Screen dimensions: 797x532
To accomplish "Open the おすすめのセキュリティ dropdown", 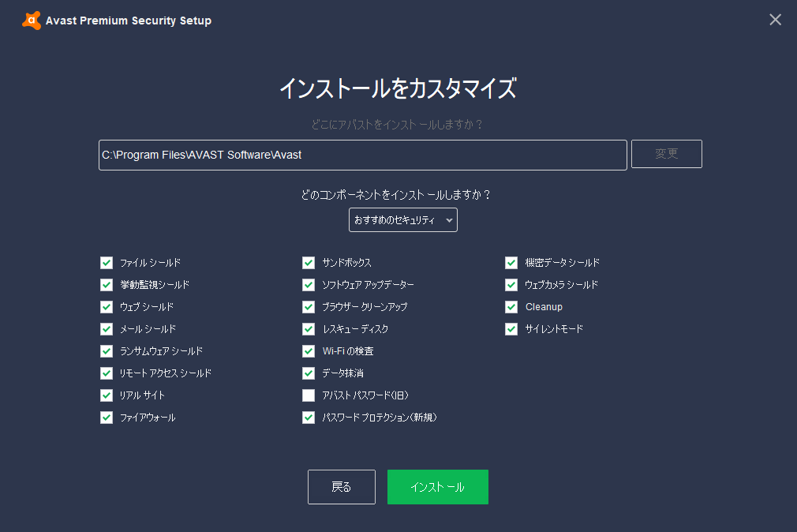I will point(403,219).
